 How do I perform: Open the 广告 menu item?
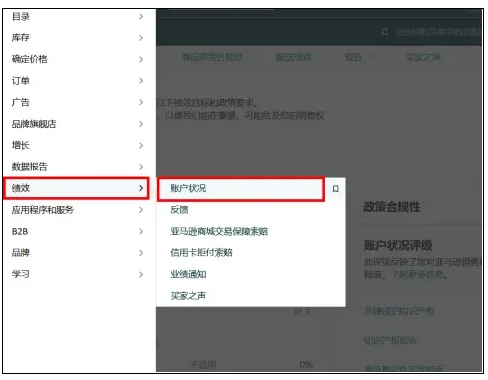click(79, 102)
